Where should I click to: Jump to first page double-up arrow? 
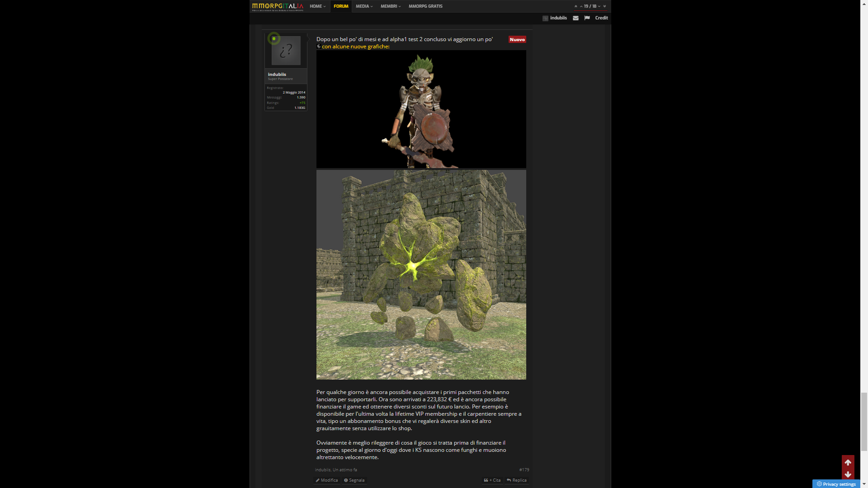[x=576, y=6]
